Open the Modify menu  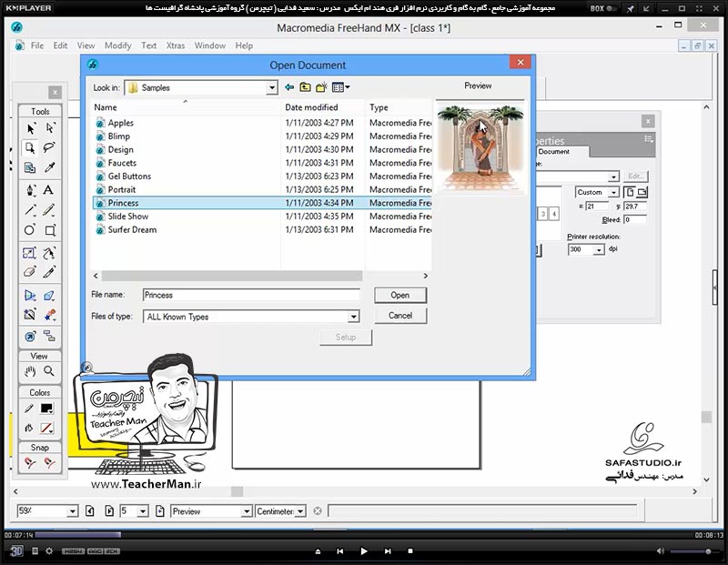coord(118,45)
